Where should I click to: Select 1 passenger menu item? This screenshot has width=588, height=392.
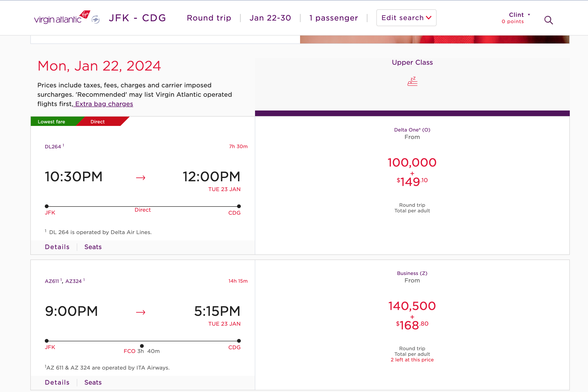(x=333, y=18)
